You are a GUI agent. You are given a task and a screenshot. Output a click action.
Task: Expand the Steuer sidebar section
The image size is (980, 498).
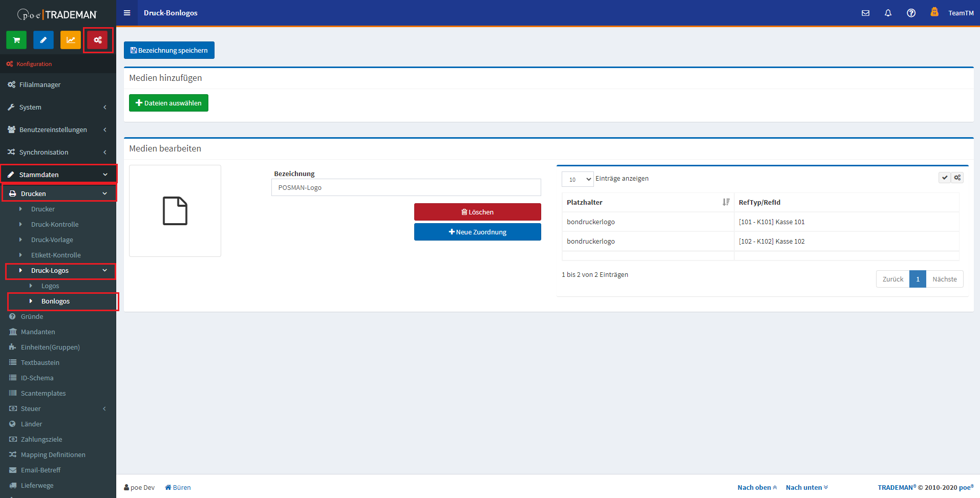point(58,408)
